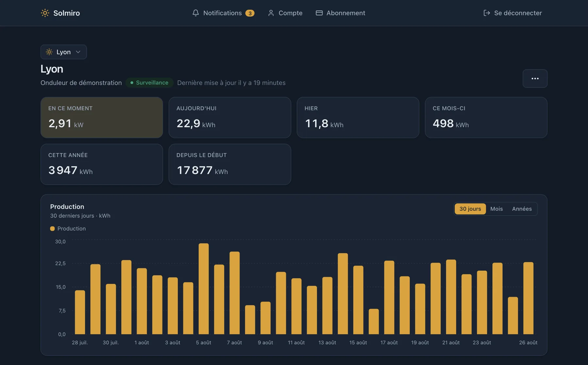Click the notifications bell icon
This screenshot has height=365, width=588.
(195, 13)
